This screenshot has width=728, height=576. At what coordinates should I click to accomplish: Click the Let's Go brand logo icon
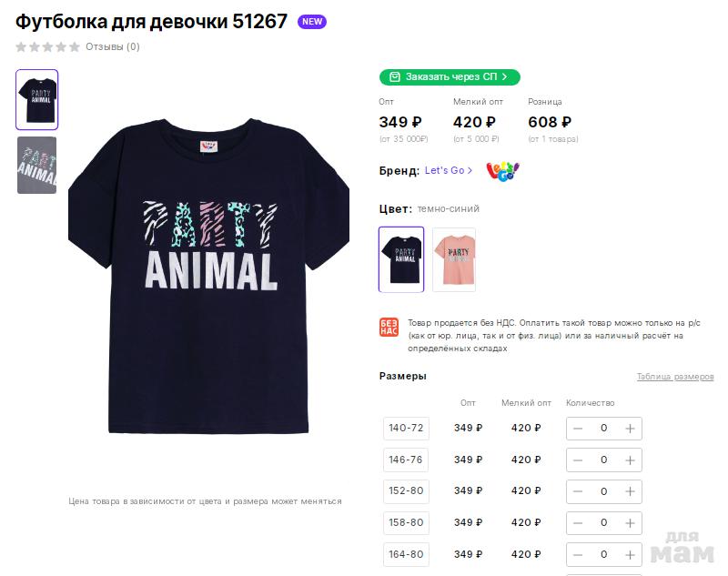pos(502,170)
